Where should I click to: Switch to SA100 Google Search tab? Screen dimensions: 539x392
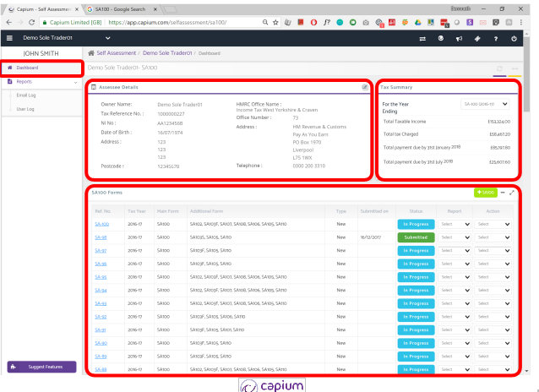pyautogui.click(x=121, y=9)
